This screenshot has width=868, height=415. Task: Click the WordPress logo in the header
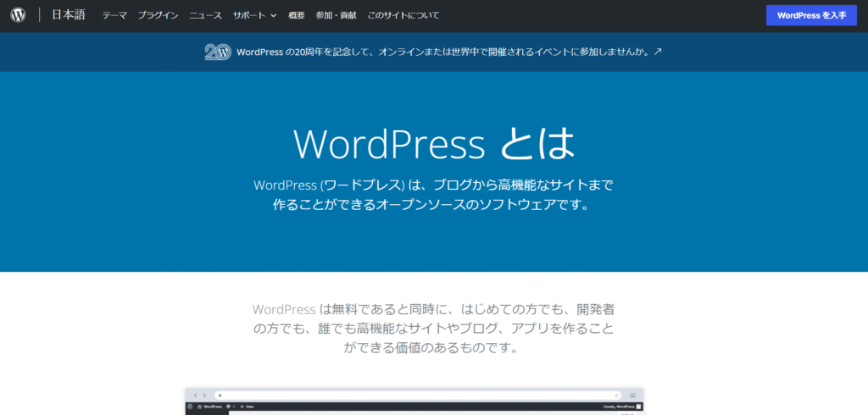18,15
